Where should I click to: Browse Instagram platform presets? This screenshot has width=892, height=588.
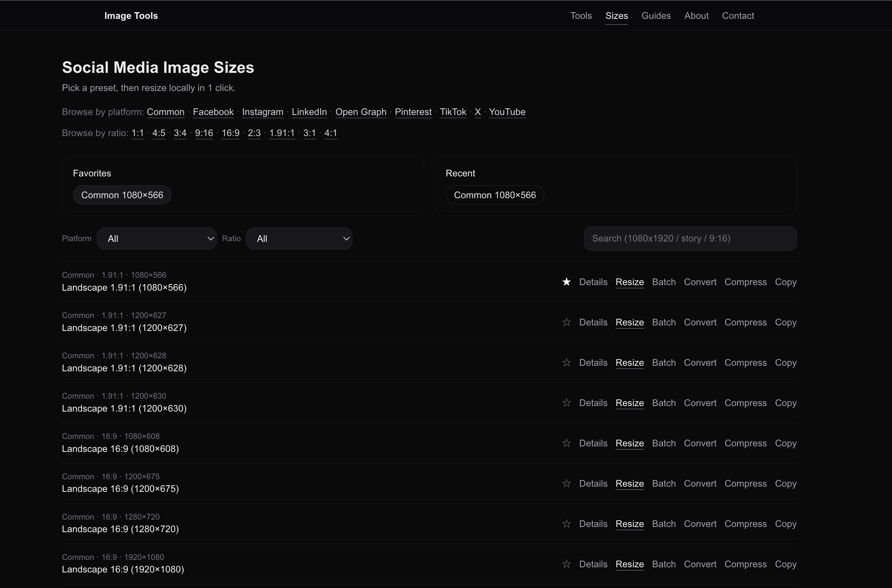pos(263,112)
